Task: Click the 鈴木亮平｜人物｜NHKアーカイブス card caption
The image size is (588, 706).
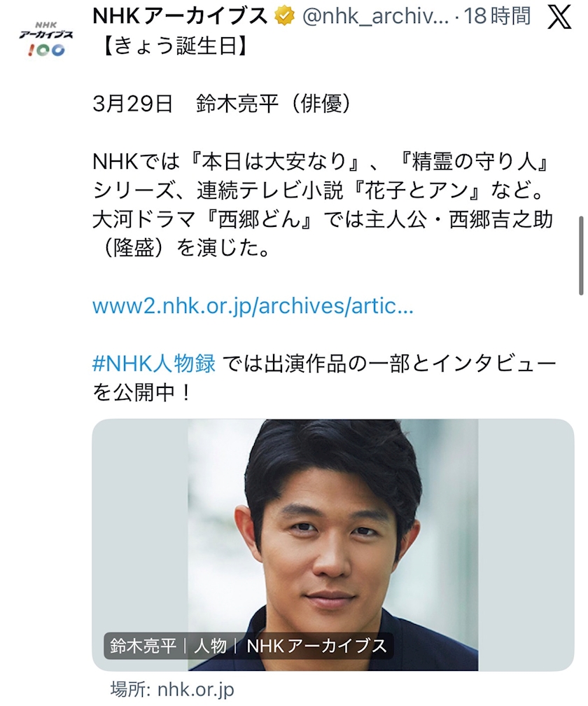Action: (x=248, y=646)
